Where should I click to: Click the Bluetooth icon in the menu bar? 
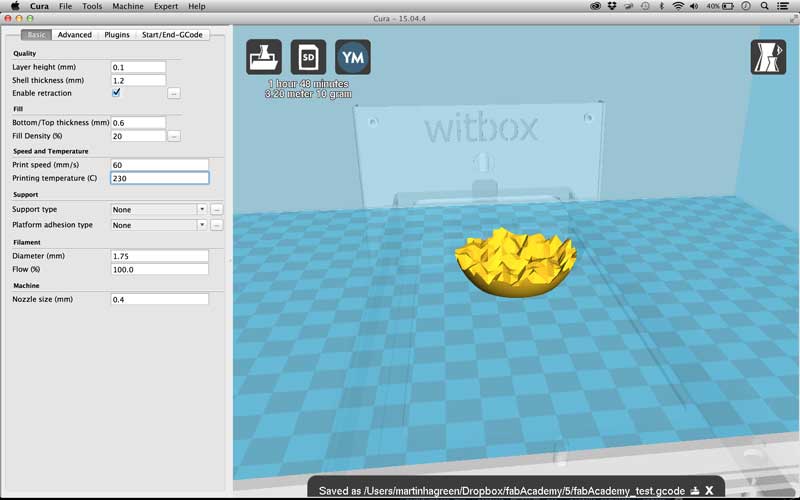(x=662, y=6)
